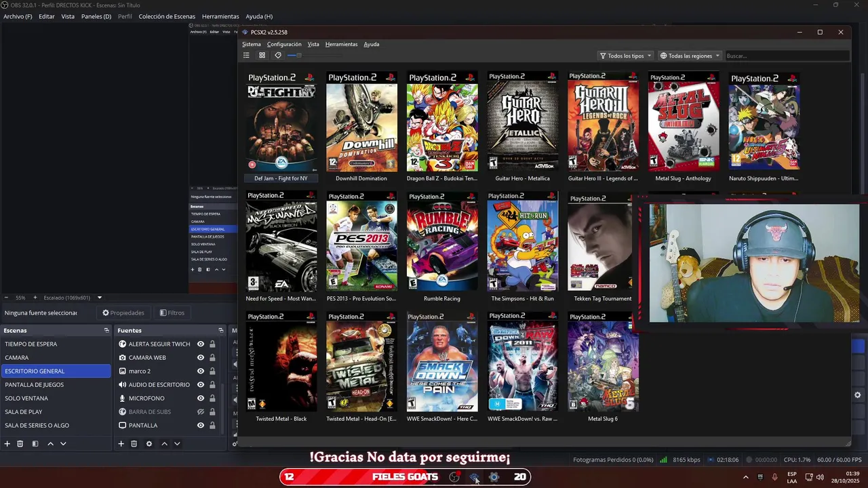Remove selected source with trash icon
This screenshot has width=868, height=488.
pos(134,444)
